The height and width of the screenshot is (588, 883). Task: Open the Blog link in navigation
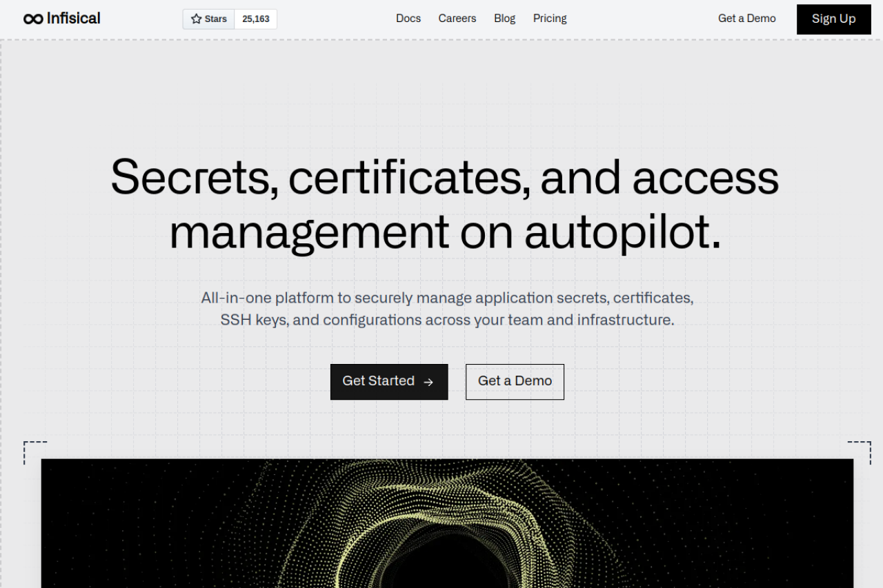click(505, 19)
